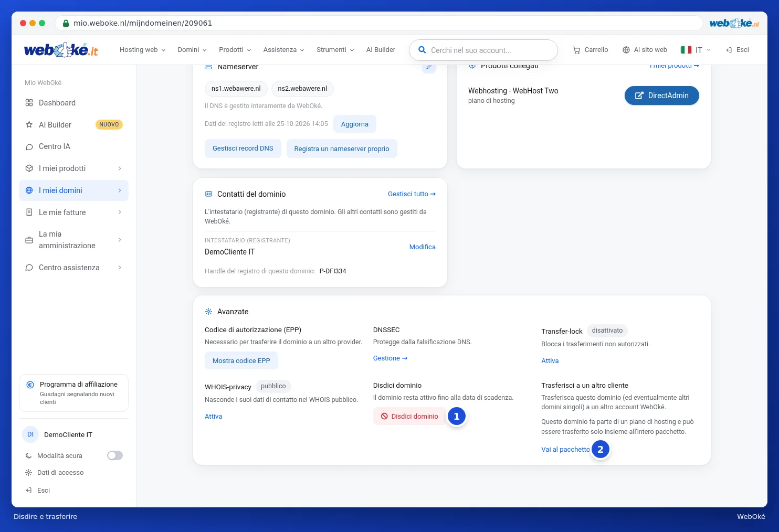Screen dimensions: 779x532
Task: Click the Mostra codice EPP button
Action: [x=241, y=361]
